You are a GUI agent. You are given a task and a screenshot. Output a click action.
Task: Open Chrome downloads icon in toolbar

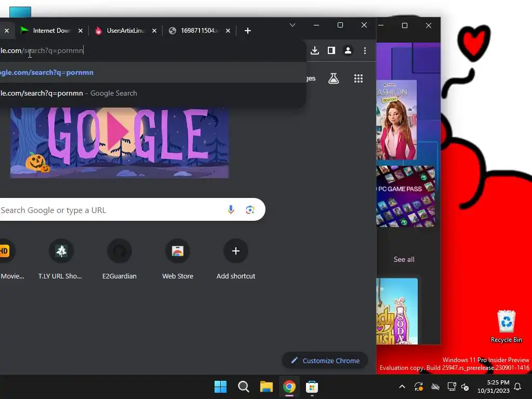click(314, 50)
